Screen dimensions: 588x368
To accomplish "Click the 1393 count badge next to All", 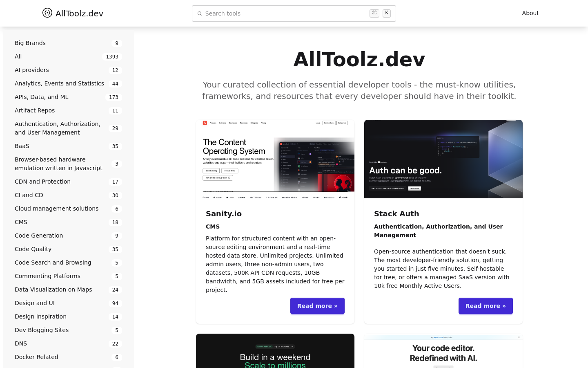I will (x=112, y=57).
